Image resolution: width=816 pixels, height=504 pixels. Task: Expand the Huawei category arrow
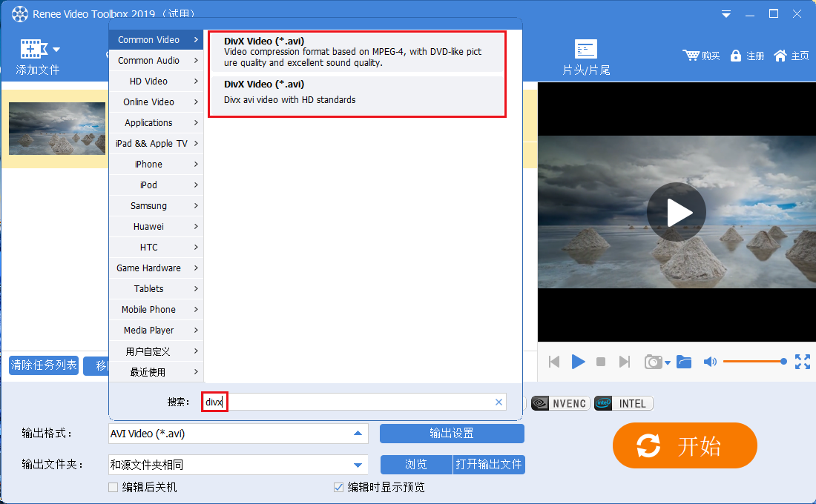pos(196,227)
